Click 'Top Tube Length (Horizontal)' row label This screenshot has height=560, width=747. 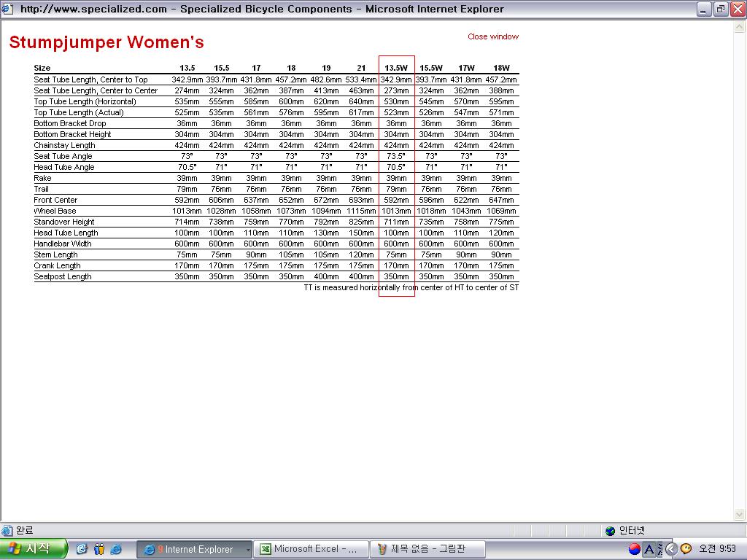[x=85, y=101]
